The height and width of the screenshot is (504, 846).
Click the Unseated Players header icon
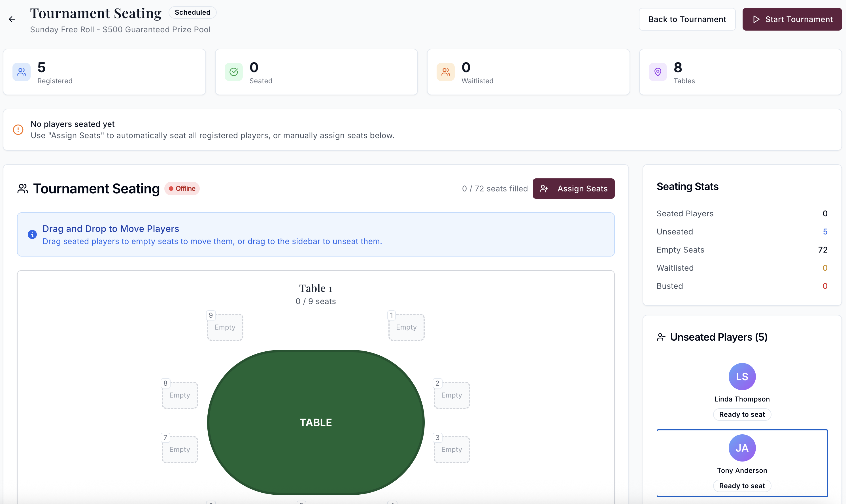[661, 337]
